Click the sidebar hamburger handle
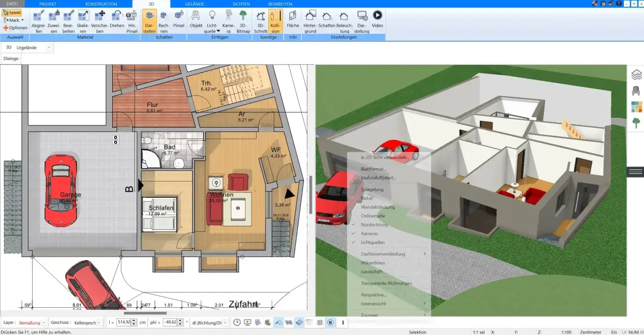 coord(635,172)
